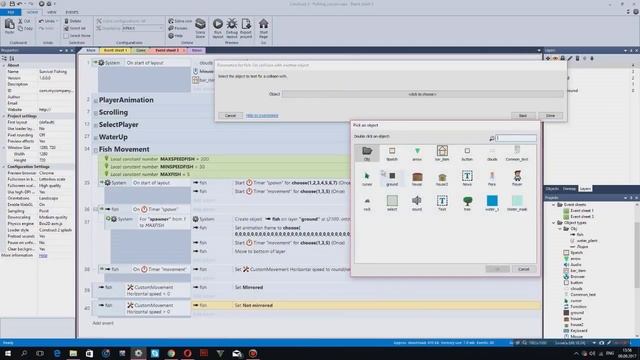Open Microsoft Edge from the taskbar
The width and height of the screenshot is (640, 360).
pyautogui.click(x=57, y=353)
